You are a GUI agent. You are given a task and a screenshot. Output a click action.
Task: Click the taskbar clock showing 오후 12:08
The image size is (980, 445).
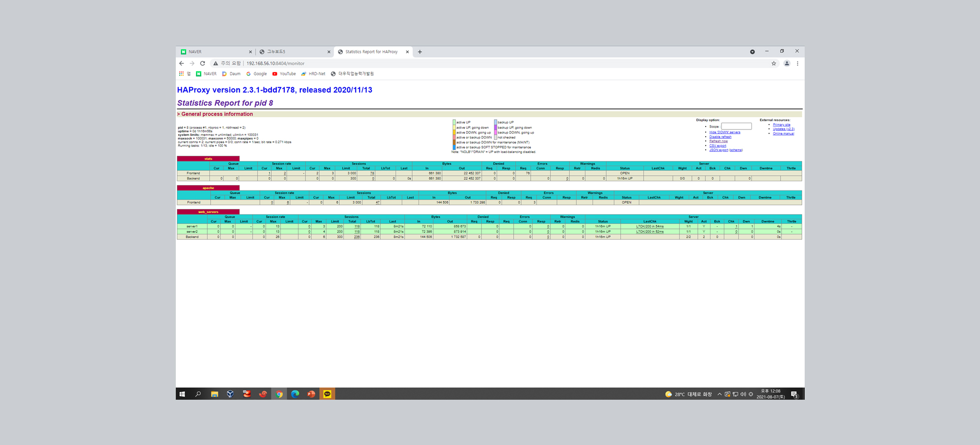point(771,394)
